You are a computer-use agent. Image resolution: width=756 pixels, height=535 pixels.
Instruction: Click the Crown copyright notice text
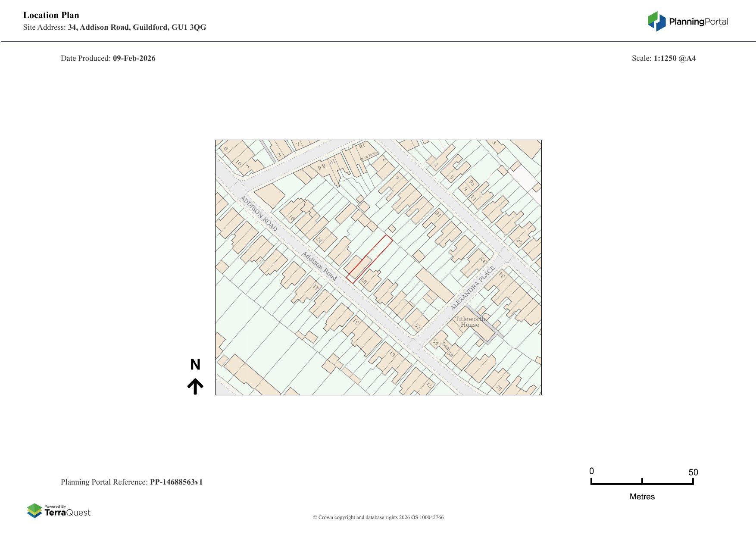[378, 517]
